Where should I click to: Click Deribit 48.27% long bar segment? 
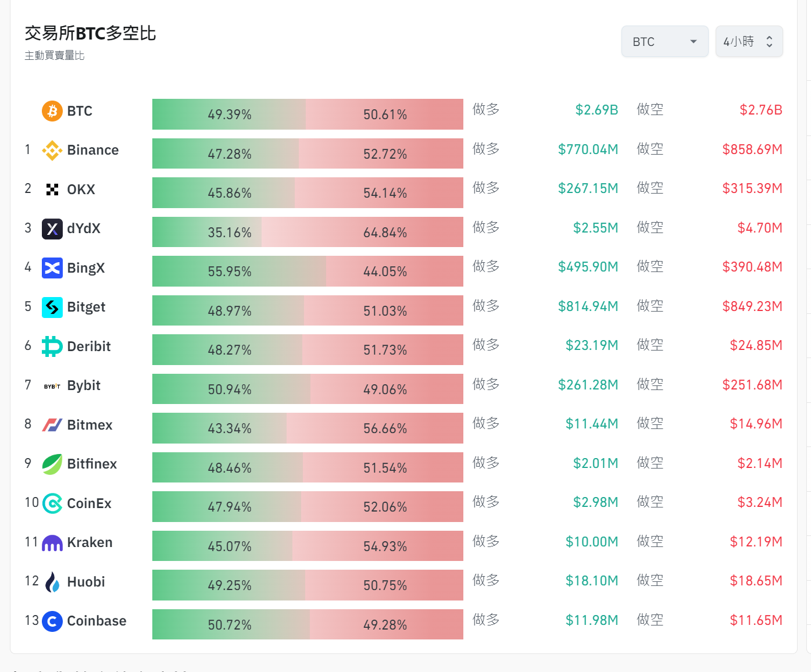pos(227,350)
